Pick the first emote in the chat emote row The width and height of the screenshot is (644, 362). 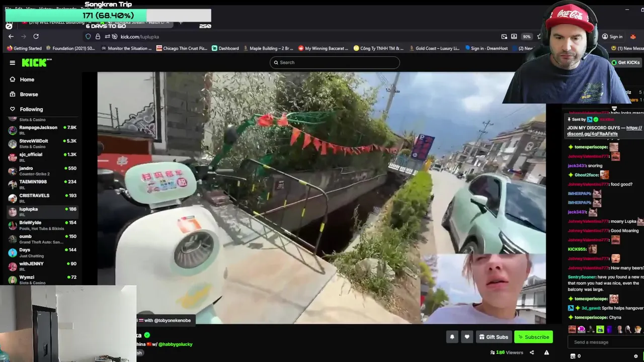click(572, 329)
